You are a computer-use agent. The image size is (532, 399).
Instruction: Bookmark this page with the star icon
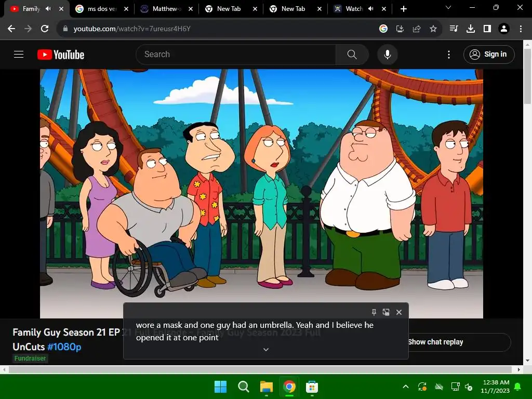point(433,29)
